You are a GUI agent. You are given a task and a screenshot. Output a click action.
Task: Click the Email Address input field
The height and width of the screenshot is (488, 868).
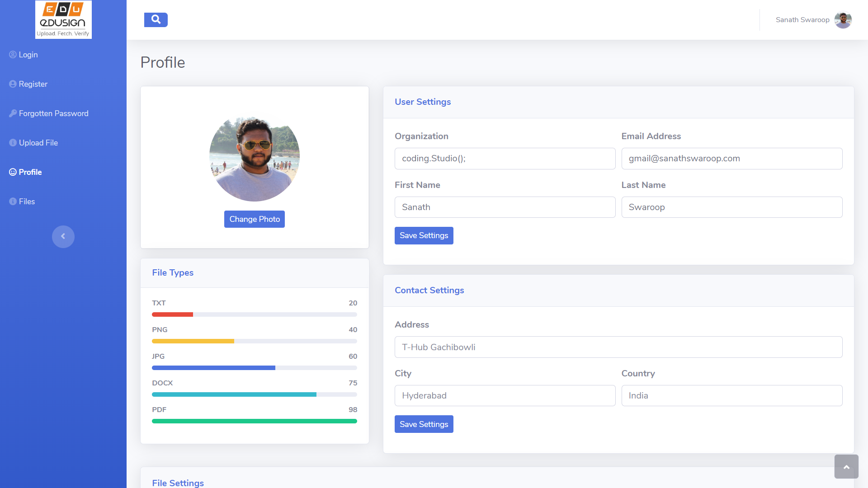[x=731, y=159]
